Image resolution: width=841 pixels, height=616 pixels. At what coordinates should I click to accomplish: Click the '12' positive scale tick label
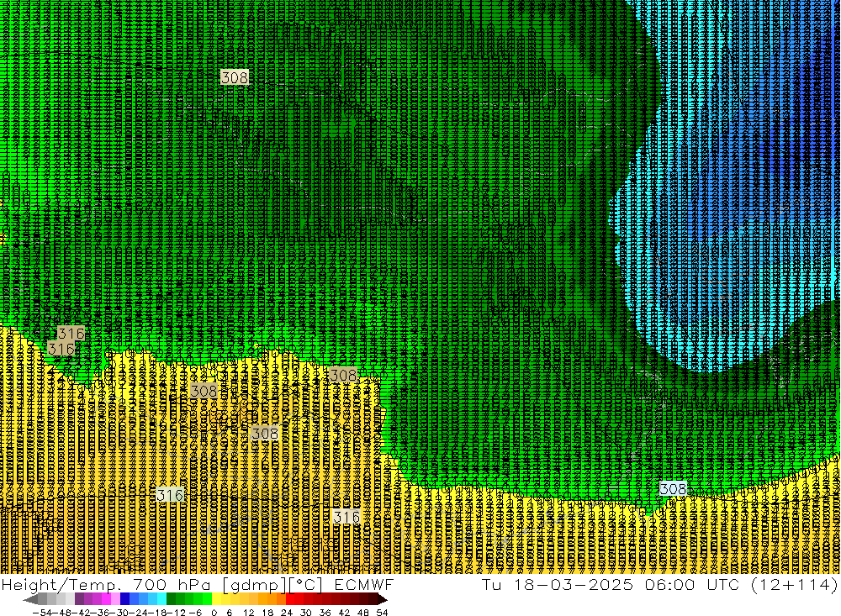248,613
